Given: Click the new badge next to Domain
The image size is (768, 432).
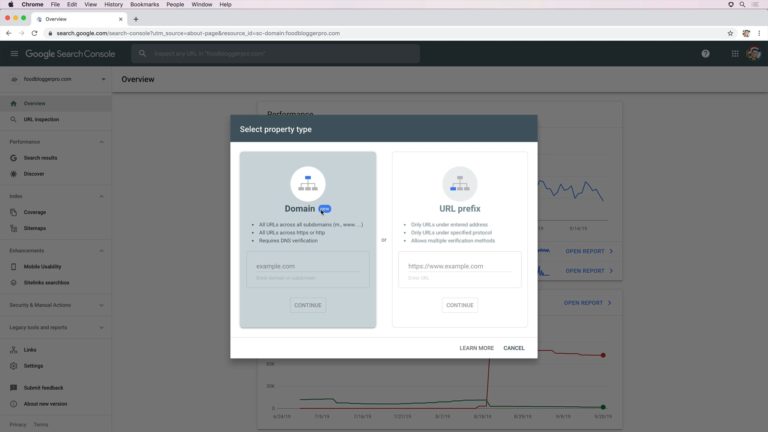Looking at the screenshot, I should click(325, 209).
